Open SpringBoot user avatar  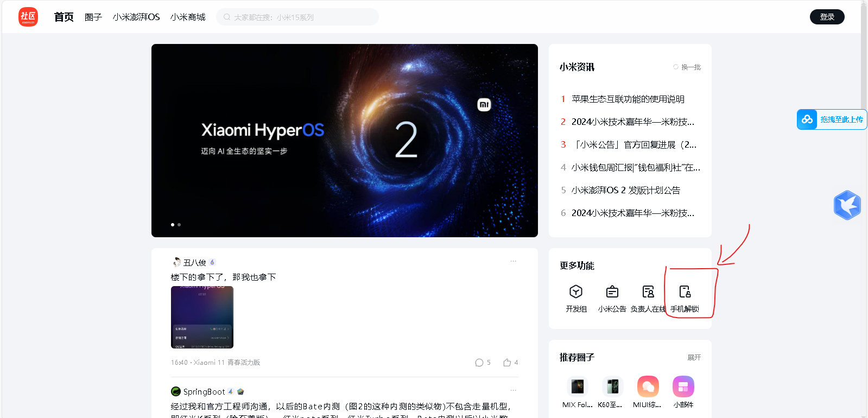(x=176, y=391)
